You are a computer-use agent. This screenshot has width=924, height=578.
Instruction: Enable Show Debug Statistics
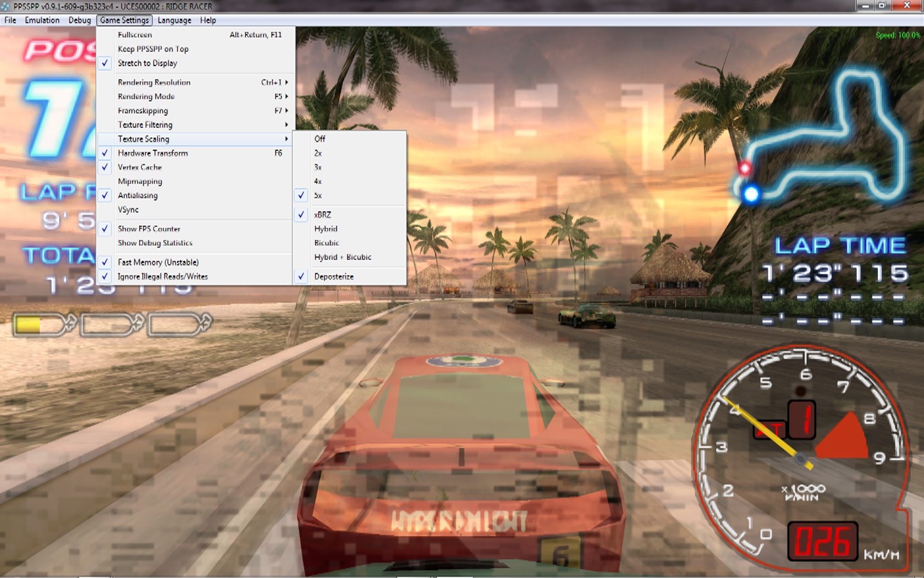coord(155,243)
